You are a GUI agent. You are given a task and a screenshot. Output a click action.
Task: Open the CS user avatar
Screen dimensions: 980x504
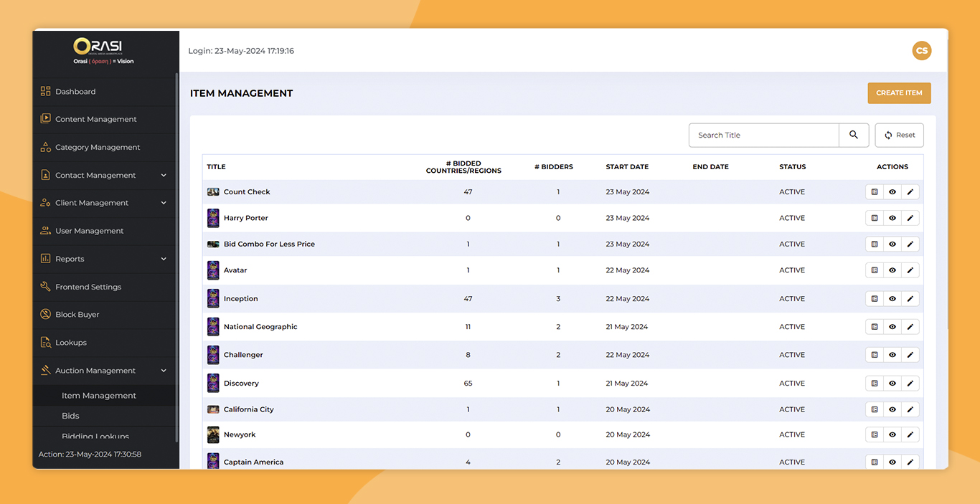coord(922,51)
